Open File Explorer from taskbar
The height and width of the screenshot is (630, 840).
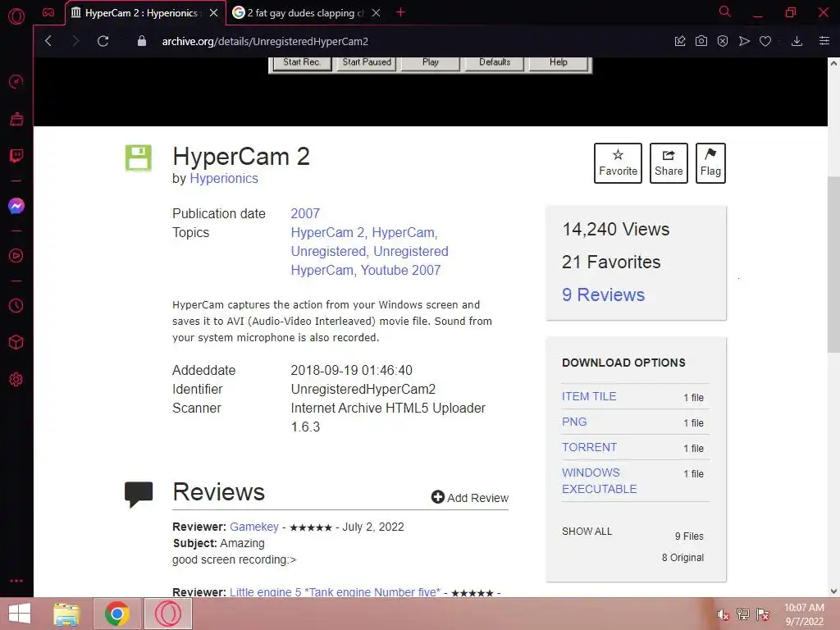(66, 614)
